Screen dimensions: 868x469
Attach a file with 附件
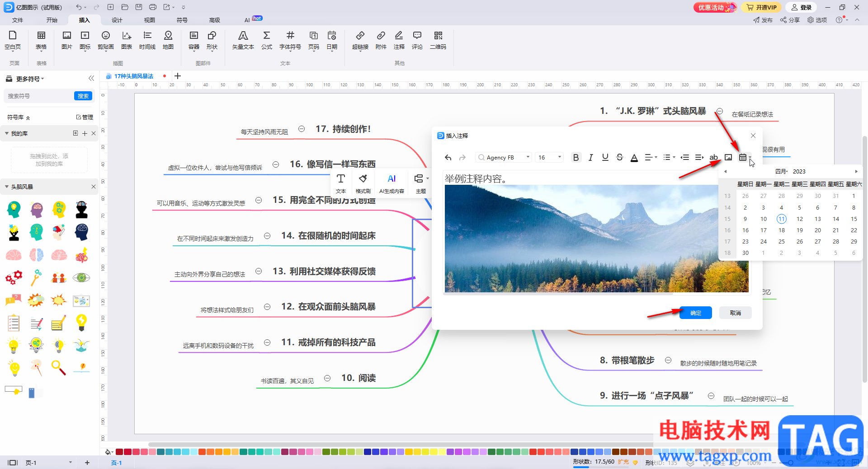(x=381, y=40)
